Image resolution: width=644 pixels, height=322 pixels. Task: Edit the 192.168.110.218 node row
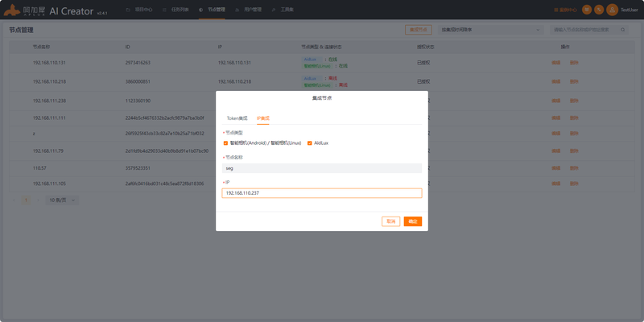pyautogui.click(x=555, y=82)
